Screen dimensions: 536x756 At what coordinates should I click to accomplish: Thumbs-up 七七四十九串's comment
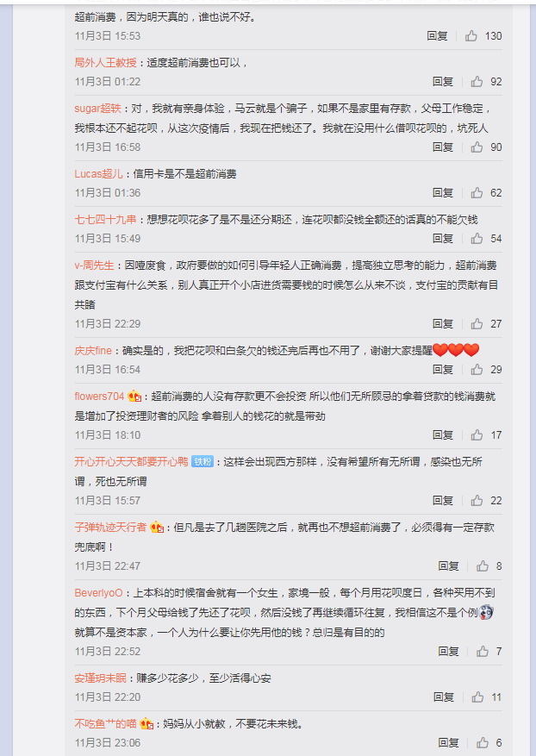click(x=477, y=239)
